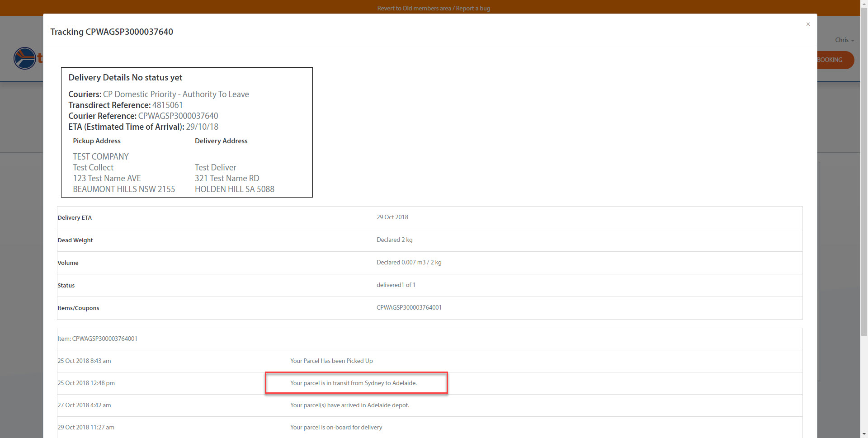Viewport: 868px width, 438px height.
Task: Open the Chris account dropdown
Action: 842,40
